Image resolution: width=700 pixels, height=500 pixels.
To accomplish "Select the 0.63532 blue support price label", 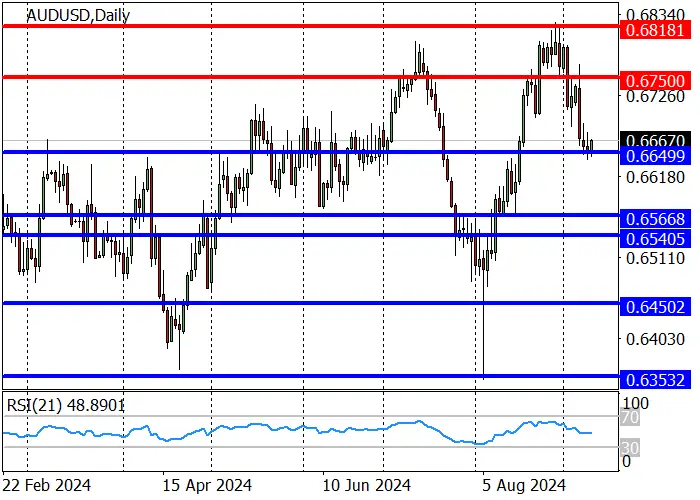I will 655,380.
